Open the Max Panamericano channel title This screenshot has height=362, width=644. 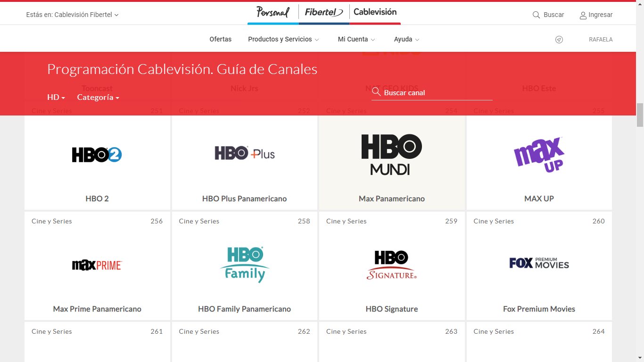[x=392, y=198]
